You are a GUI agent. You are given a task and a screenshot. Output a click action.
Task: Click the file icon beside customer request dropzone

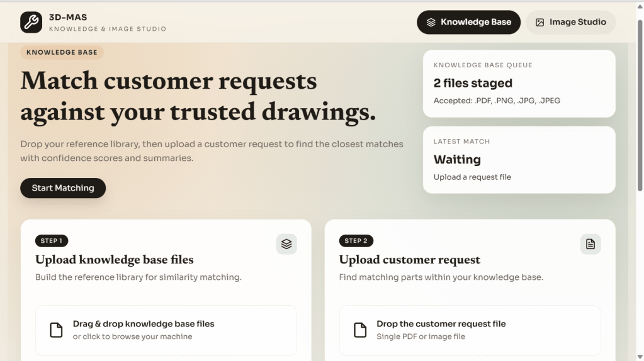[360, 330]
